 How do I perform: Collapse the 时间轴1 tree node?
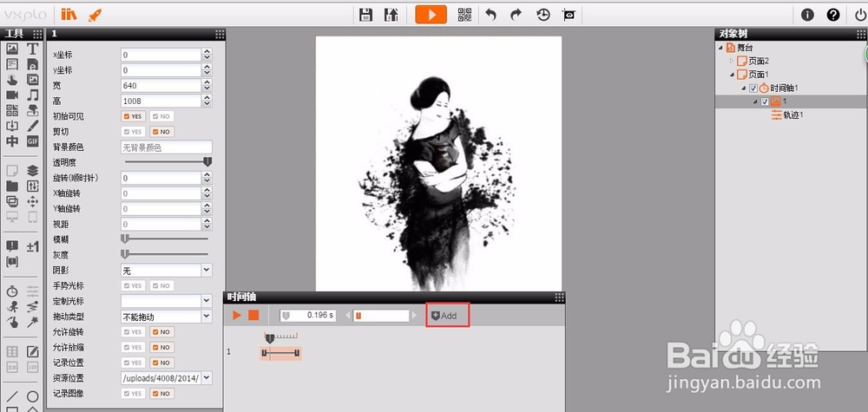point(744,88)
